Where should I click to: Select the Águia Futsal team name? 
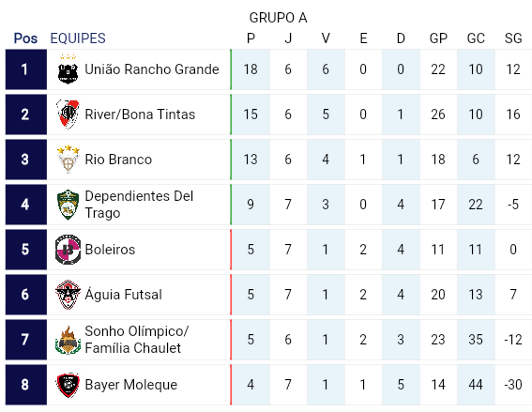[x=123, y=295]
